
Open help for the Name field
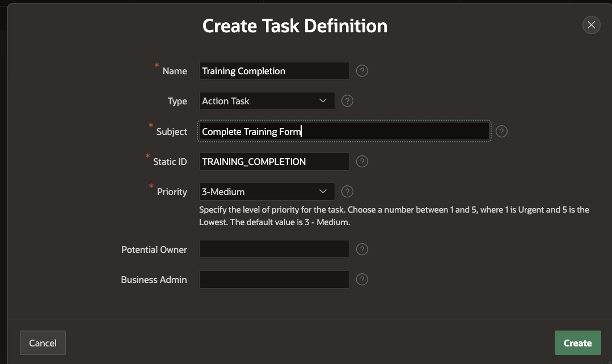[362, 71]
